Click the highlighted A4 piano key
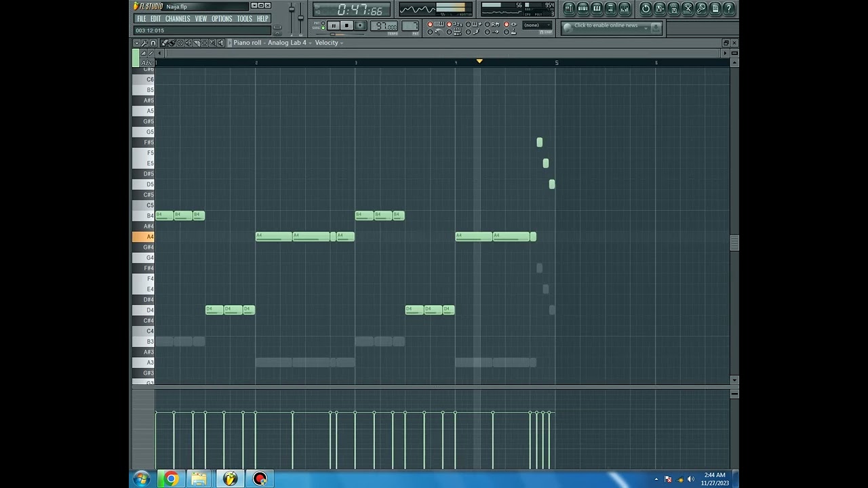Viewport: 868px width, 488px height. (x=143, y=237)
